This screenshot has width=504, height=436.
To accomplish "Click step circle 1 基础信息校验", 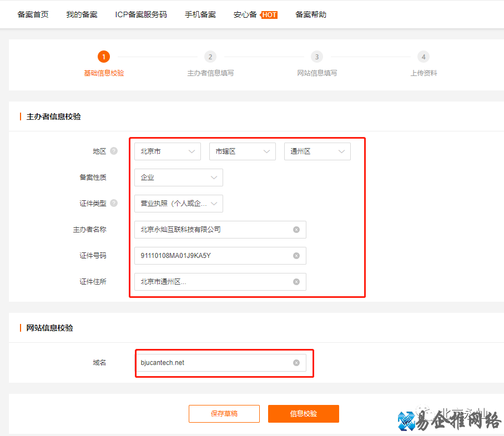I will pyautogui.click(x=103, y=56).
